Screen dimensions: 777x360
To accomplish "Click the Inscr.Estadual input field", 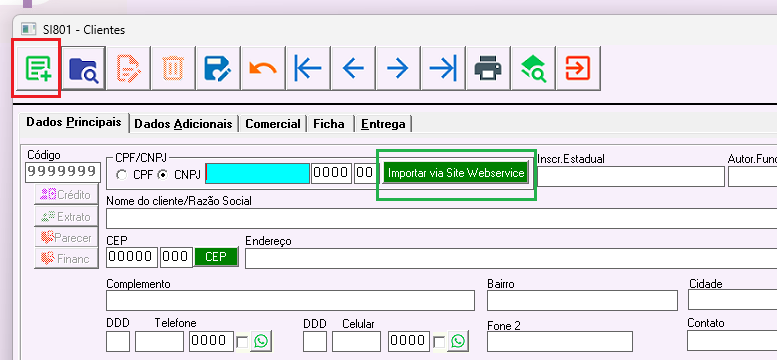I will tap(631, 176).
